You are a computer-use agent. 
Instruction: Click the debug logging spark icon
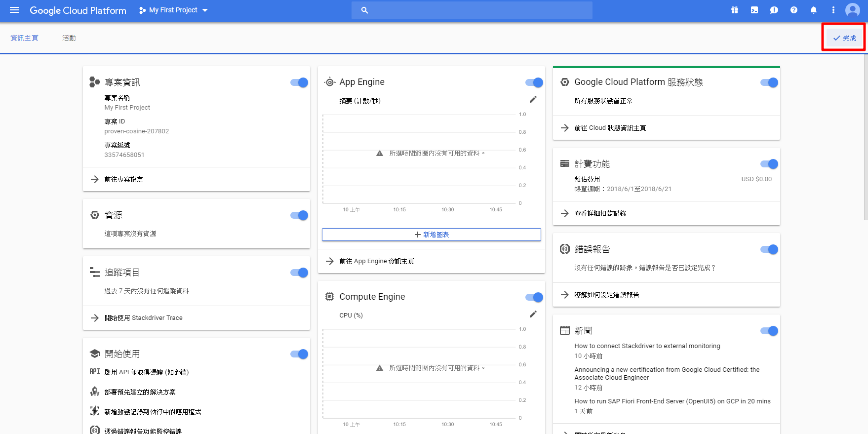(x=95, y=411)
